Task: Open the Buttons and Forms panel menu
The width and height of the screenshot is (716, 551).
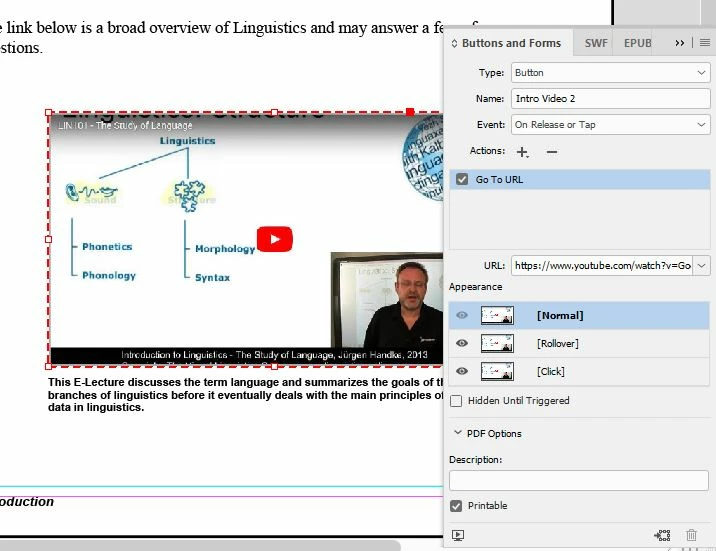Action: [x=705, y=43]
